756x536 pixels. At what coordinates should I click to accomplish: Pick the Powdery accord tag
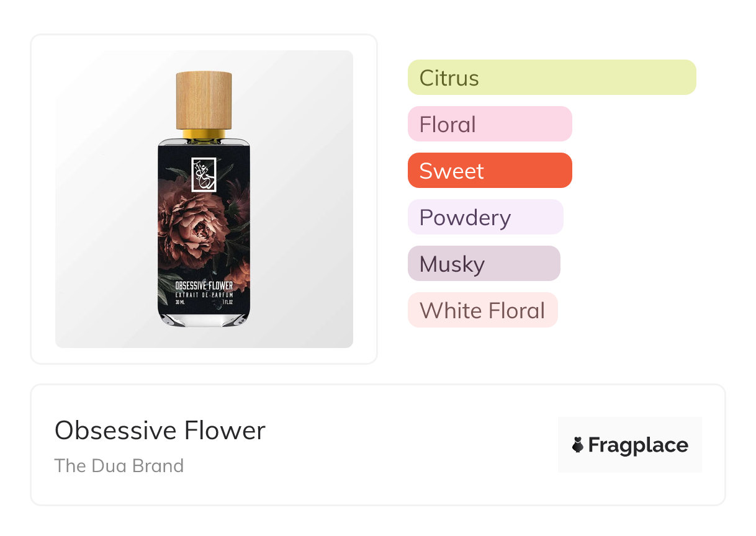[485, 217]
